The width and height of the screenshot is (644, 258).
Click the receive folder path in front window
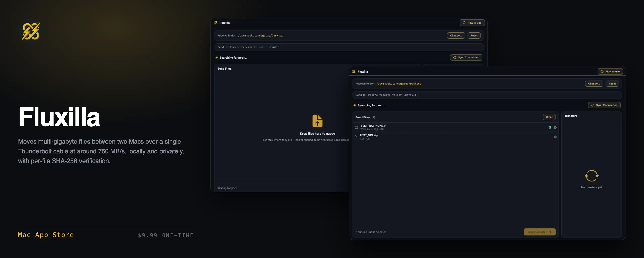click(x=399, y=84)
